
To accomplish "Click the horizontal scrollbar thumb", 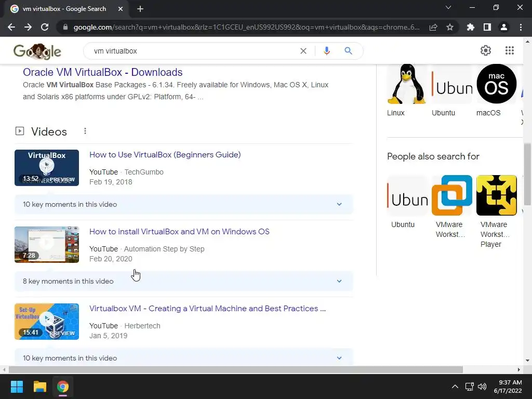I will point(236,369).
